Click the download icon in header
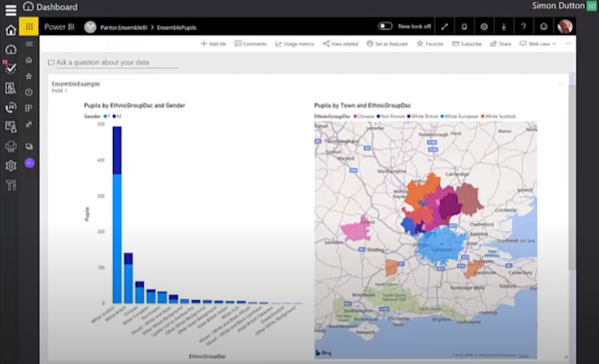 pyautogui.click(x=504, y=27)
